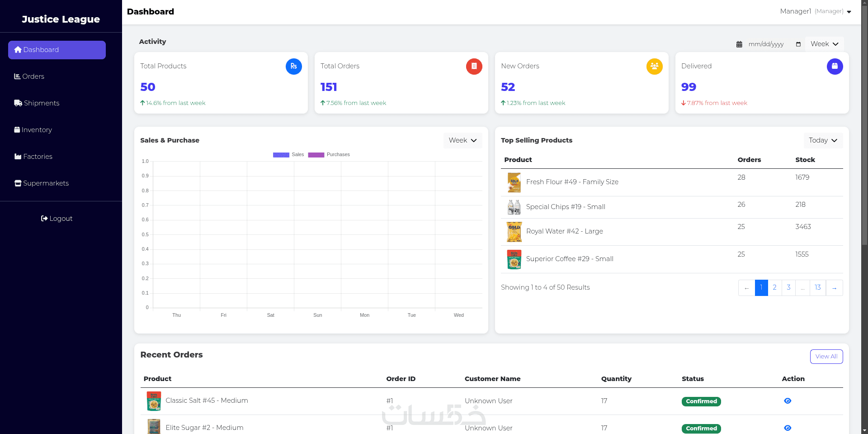
Task: Open the Sales & Purchase Week dropdown
Action: coord(462,140)
